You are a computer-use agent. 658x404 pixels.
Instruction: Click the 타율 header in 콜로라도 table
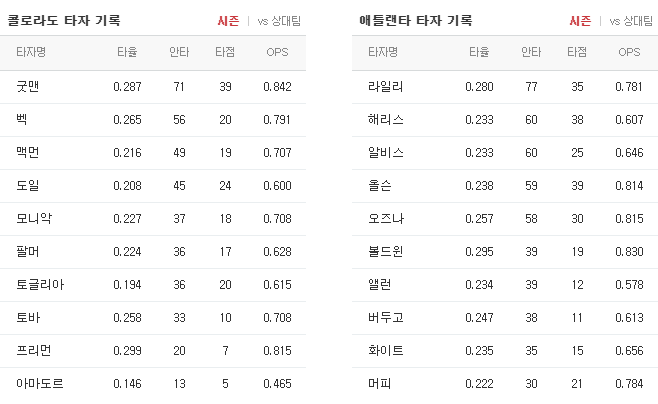tap(127, 52)
